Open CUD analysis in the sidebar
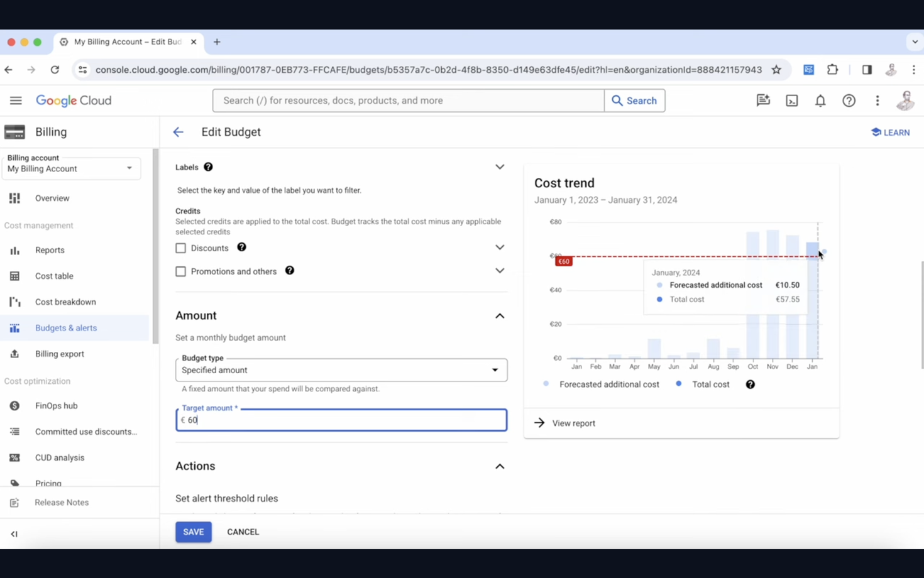The image size is (924, 578). click(x=60, y=458)
